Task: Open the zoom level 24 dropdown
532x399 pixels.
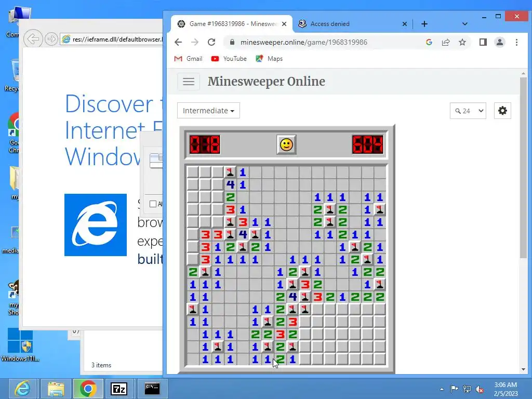Action: point(468,111)
